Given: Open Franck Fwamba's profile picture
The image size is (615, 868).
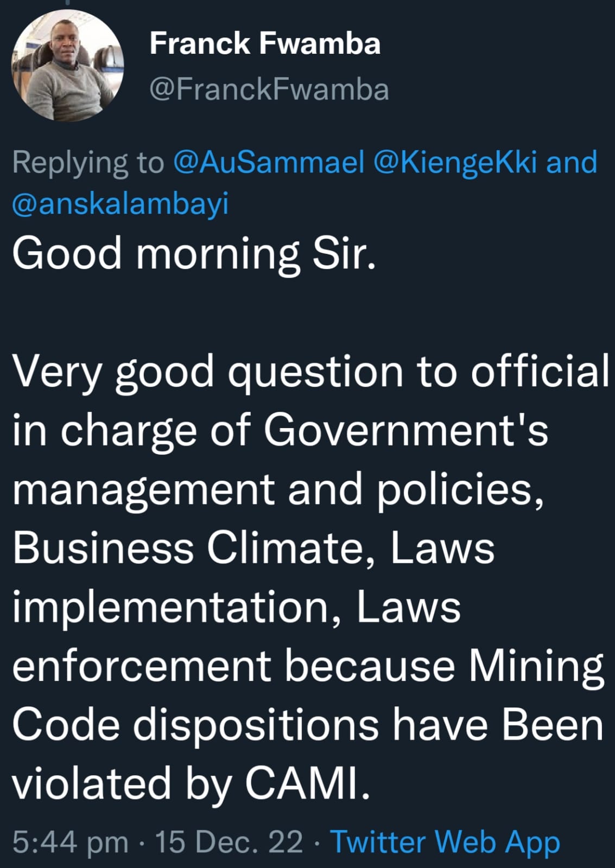Looking at the screenshot, I should [x=67, y=66].
